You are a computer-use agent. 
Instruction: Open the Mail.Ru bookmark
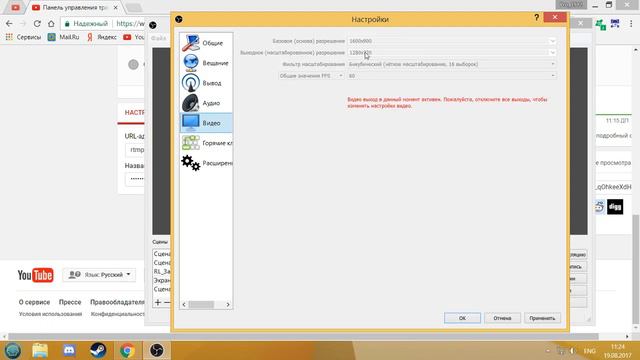point(64,37)
